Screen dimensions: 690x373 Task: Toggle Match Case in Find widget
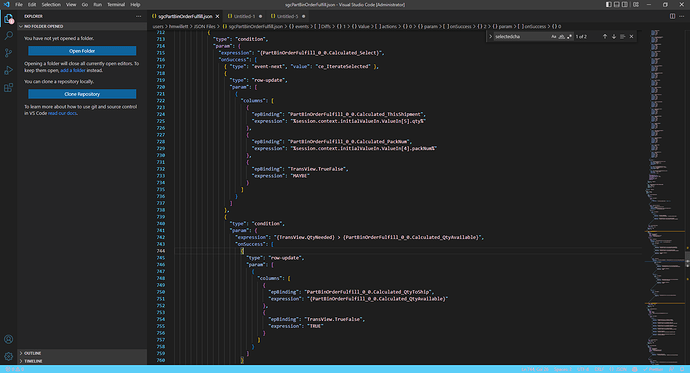pyautogui.click(x=554, y=37)
